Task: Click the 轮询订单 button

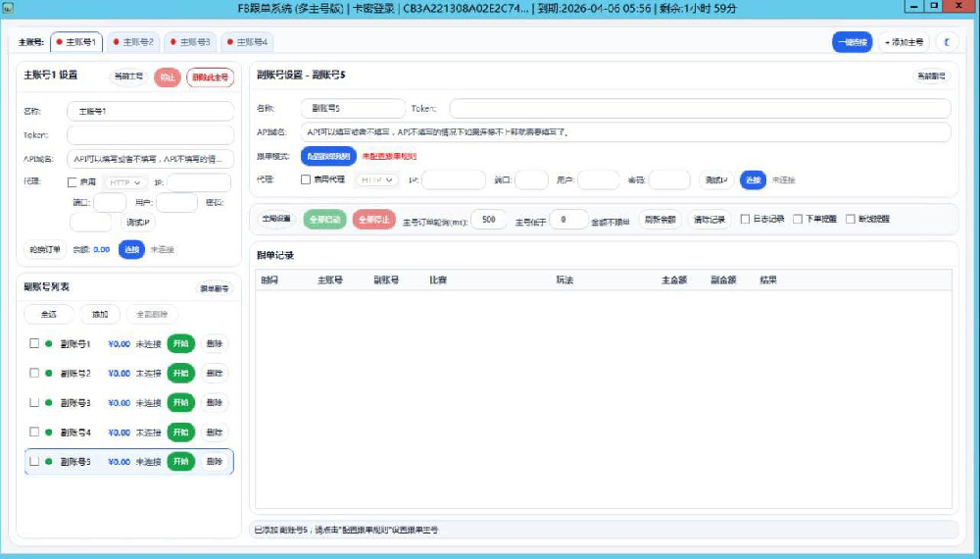Action: (x=44, y=249)
